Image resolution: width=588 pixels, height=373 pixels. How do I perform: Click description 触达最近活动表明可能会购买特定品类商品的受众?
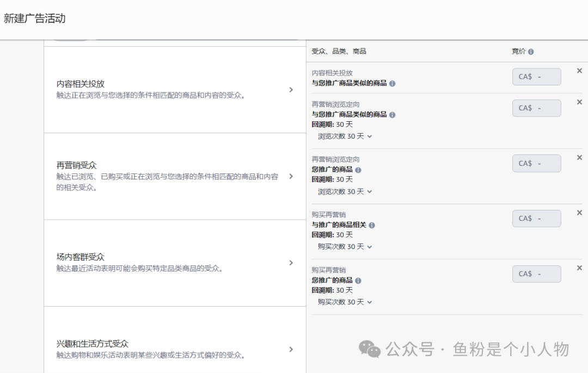[x=139, y=269]
